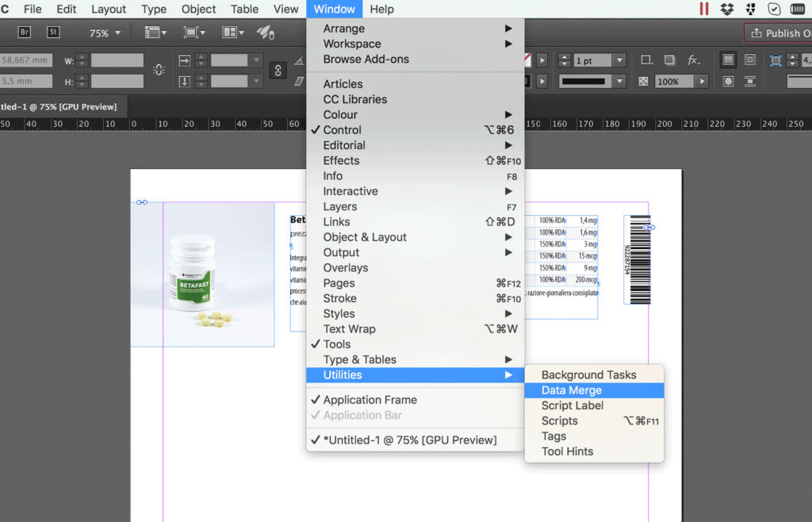812x522 pixels.
Task: Select Jump Object text wrap icon
Action: point(750,81)
